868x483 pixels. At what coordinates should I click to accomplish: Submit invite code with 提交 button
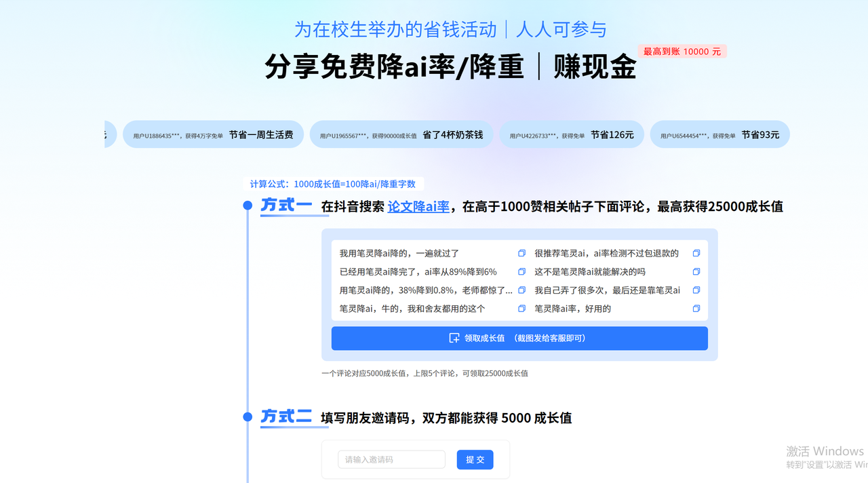[475, 459]
